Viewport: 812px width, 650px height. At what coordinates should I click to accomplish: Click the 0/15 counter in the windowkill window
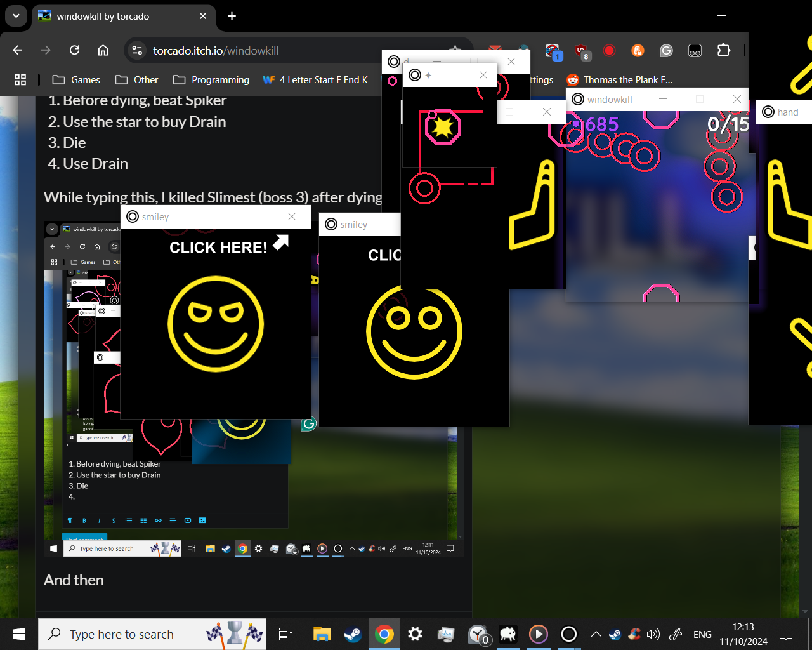(x=728, y=124)
